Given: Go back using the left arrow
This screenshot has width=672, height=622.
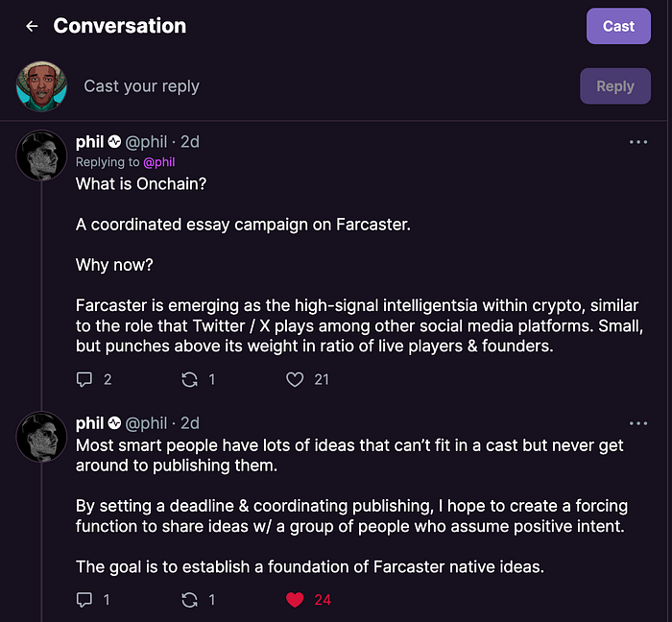Looking at the screenshot, I should 32,26.
